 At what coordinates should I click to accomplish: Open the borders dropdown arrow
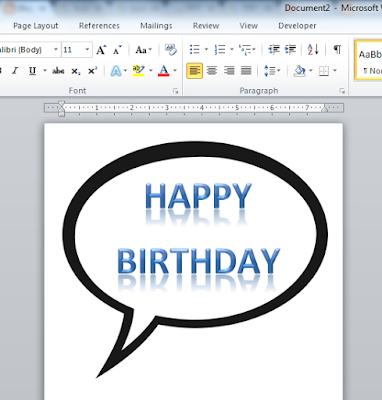(335, 71)
